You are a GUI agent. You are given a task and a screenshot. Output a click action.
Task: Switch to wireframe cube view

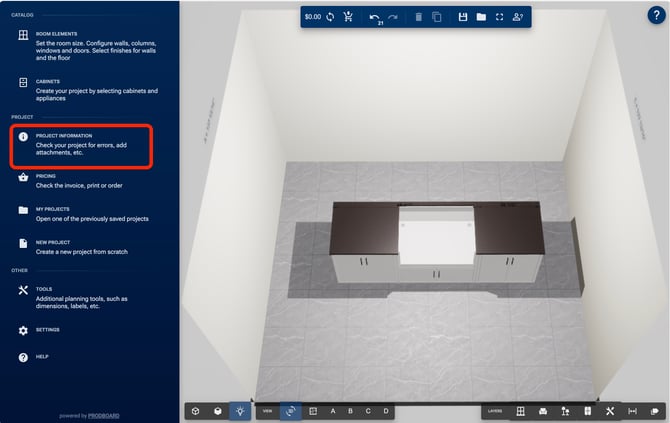(x=196, y=411)
